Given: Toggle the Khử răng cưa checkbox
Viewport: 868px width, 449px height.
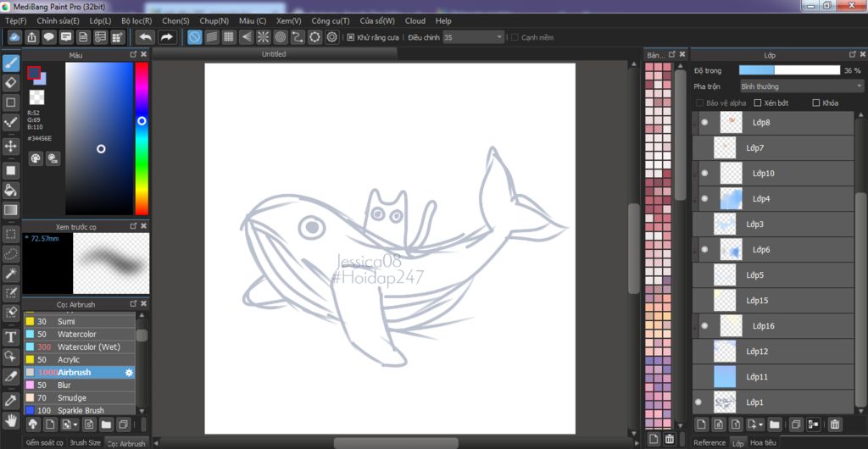Looking at the screenshot, I should 351,37.
